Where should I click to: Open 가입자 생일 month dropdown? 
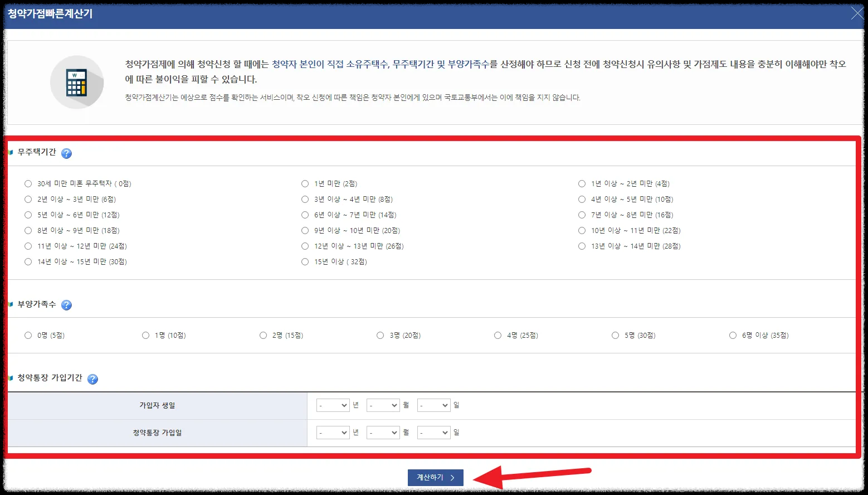coord(383,405)
